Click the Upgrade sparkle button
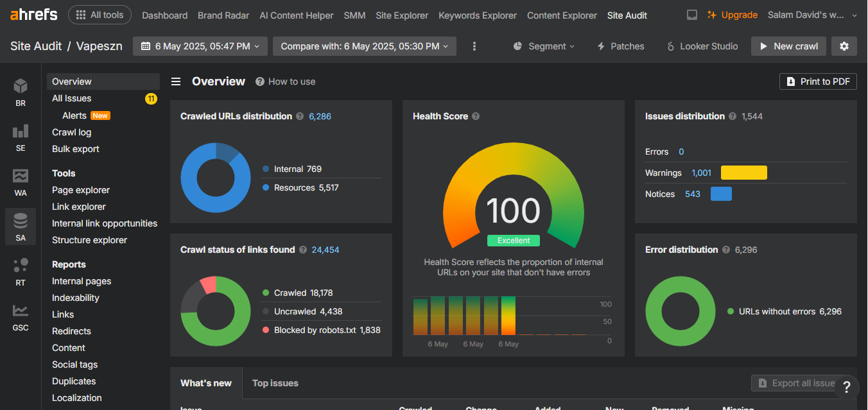The image size is (868, 410). 733,15
